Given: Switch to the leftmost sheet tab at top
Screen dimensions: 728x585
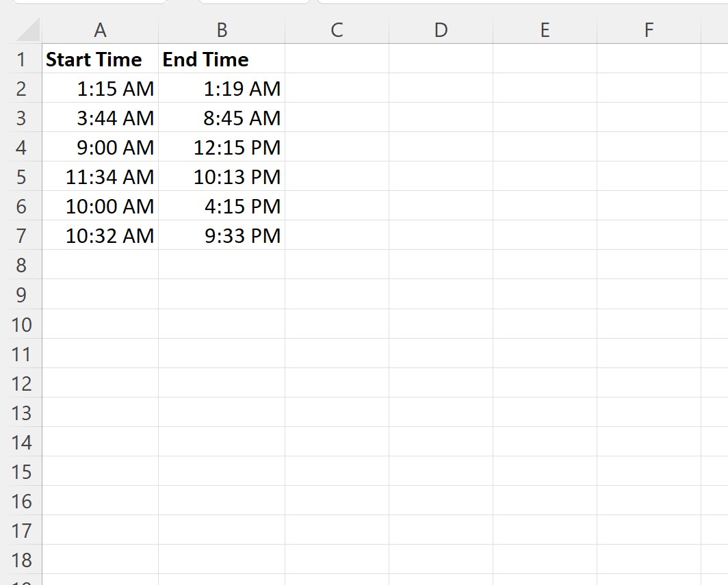Looking at the screenshot, I should pyautogui.click(x=89, y=3).
